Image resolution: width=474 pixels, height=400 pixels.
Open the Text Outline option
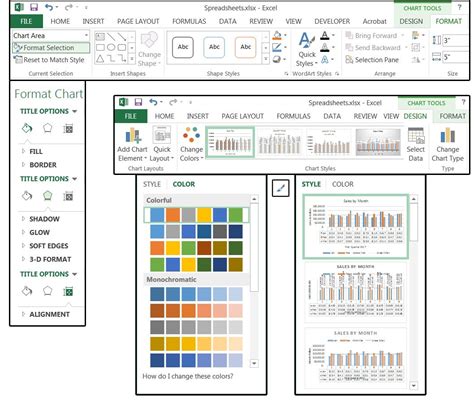coord(327,47)
